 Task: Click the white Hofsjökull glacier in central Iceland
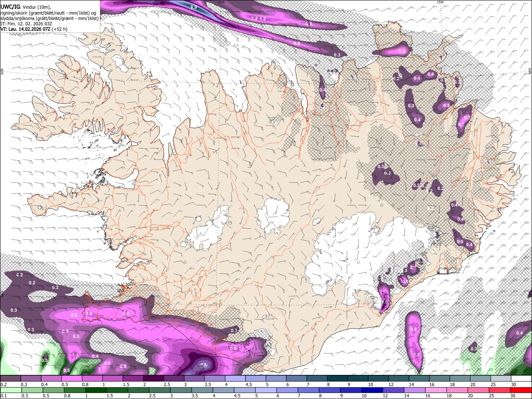tap(273, 215)
